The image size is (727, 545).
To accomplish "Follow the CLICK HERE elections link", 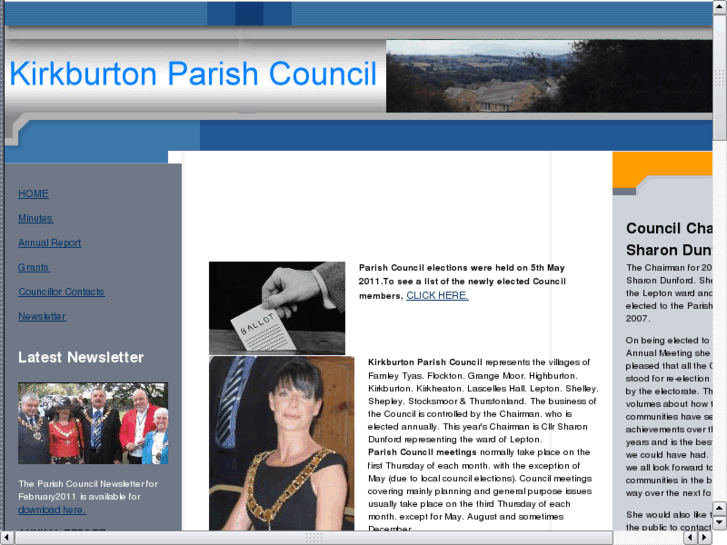I will [437, 295].
